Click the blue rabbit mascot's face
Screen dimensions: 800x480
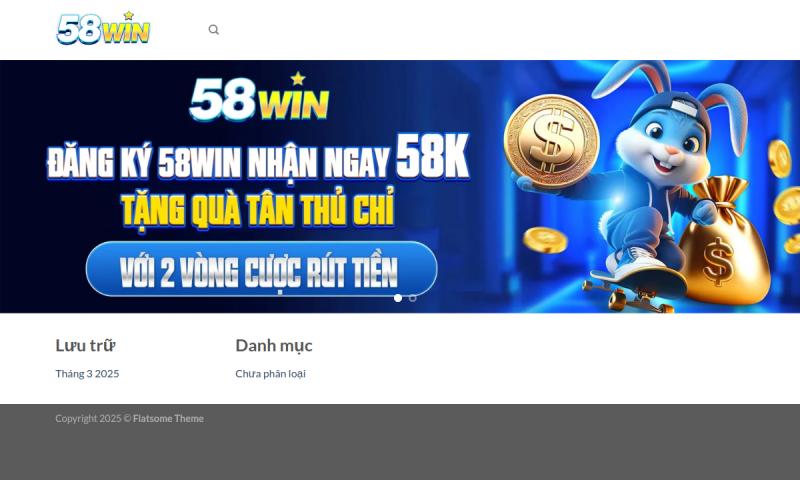pos(666,143)
